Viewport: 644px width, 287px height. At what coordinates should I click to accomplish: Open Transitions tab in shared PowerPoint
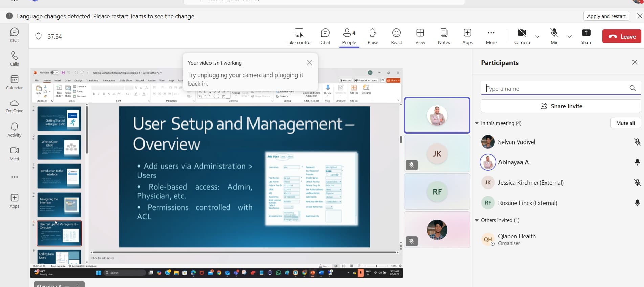(x=92, y=80)
